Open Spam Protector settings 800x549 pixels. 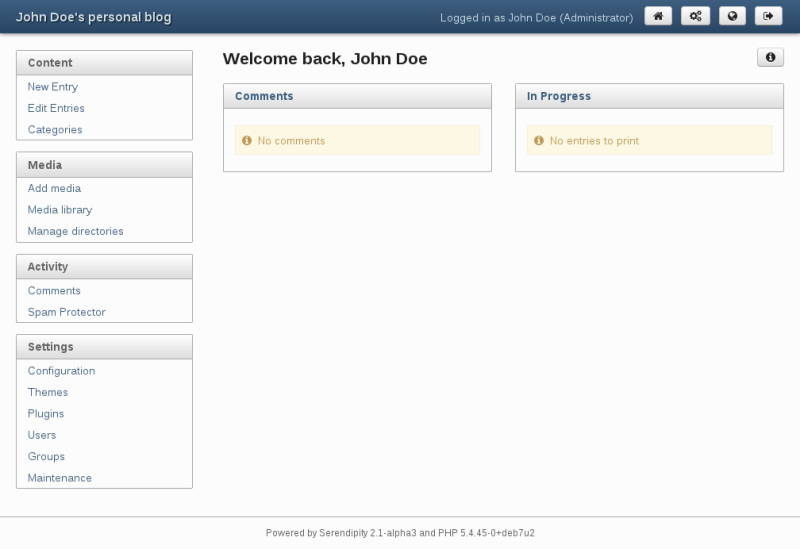[66, 312]
